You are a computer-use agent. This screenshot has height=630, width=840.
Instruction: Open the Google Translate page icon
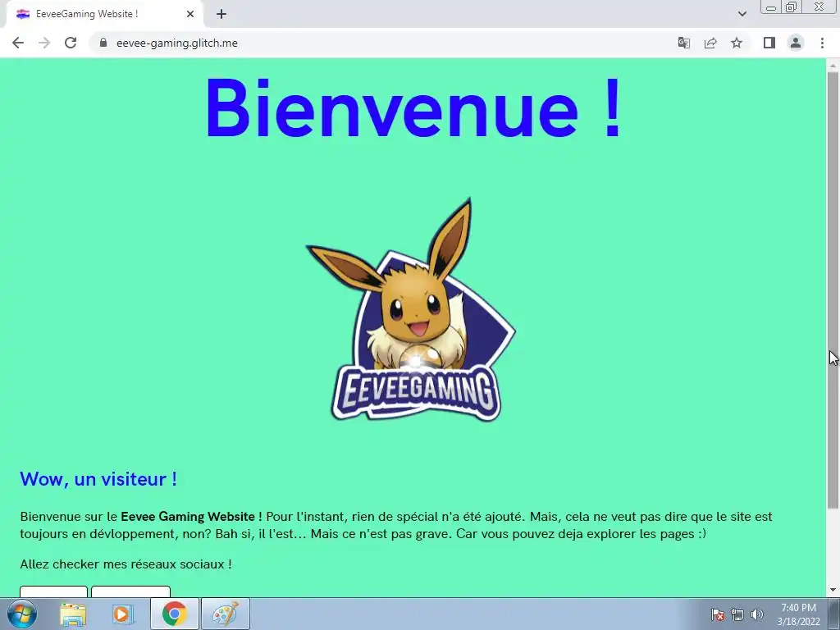(683, 43)
